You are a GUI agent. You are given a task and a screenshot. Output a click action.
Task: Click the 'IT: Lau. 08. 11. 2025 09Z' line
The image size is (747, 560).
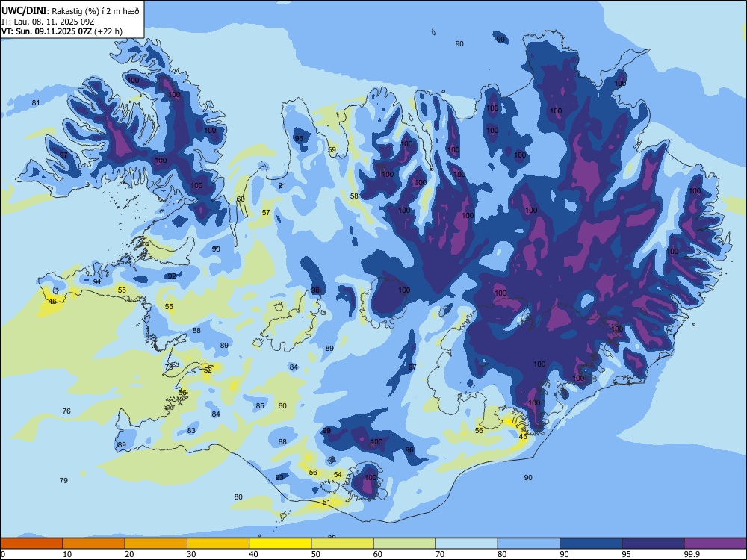click(x=48, y=22)
